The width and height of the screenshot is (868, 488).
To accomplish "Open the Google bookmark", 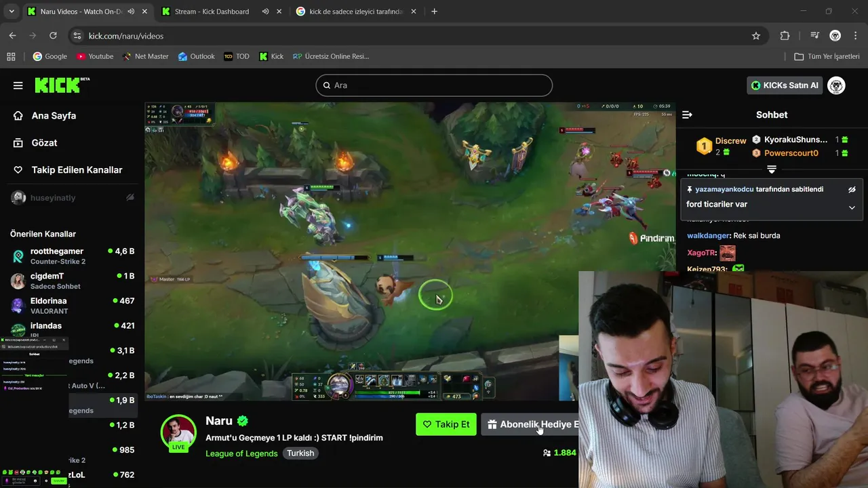I will 50,56.
